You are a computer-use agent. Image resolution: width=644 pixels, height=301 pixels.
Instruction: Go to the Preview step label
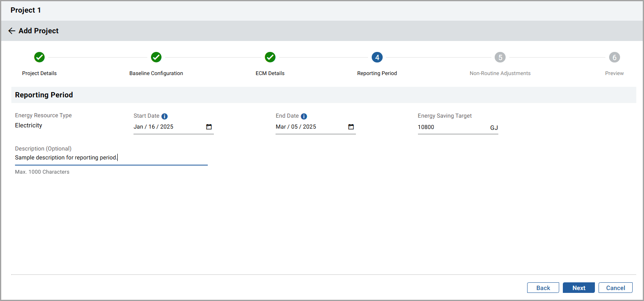tap(614, 73)
